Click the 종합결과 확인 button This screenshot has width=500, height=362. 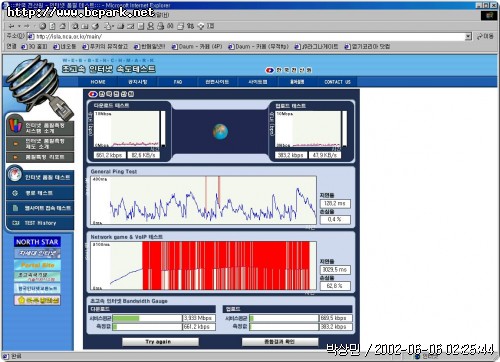coord(279,342)
